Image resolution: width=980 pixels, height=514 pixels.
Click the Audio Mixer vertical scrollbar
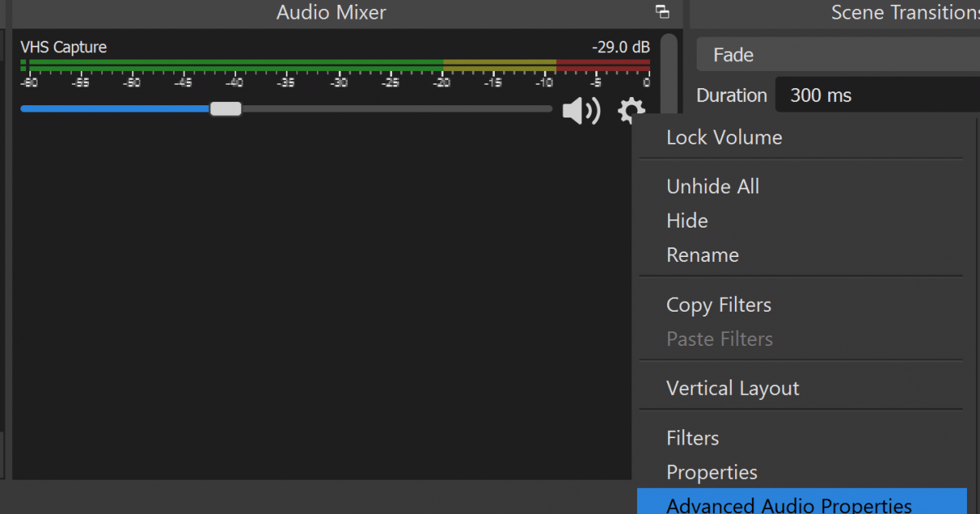669,73
